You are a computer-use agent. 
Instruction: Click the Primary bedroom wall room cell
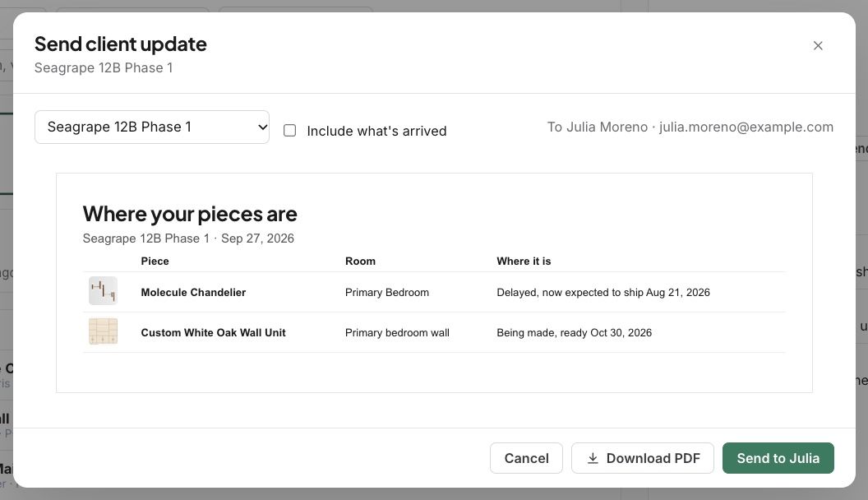pos(397,333)
